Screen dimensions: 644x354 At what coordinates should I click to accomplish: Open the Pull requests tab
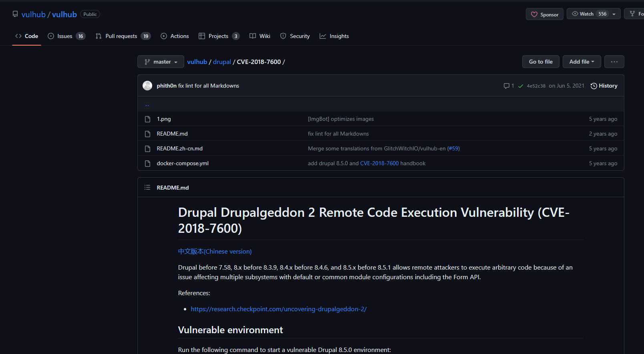(123, 36)
